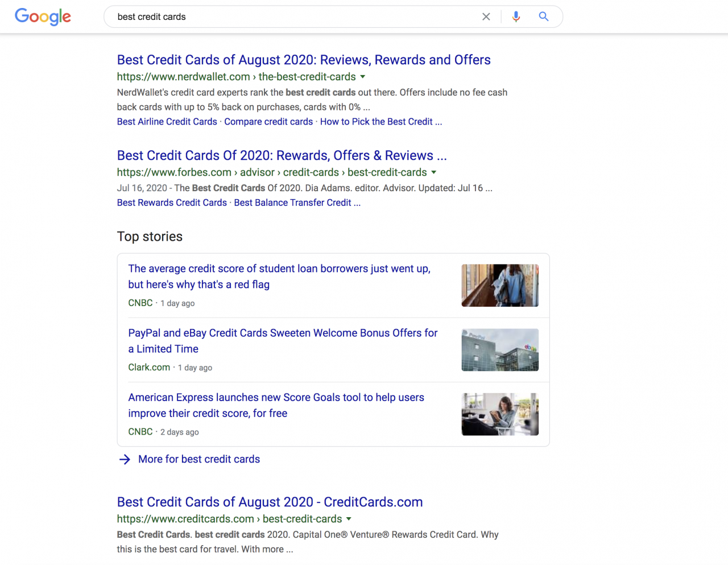728x565 pixels.
Task: Open Best Rewards Credit Cards sitelink
Action: (172, 203)
